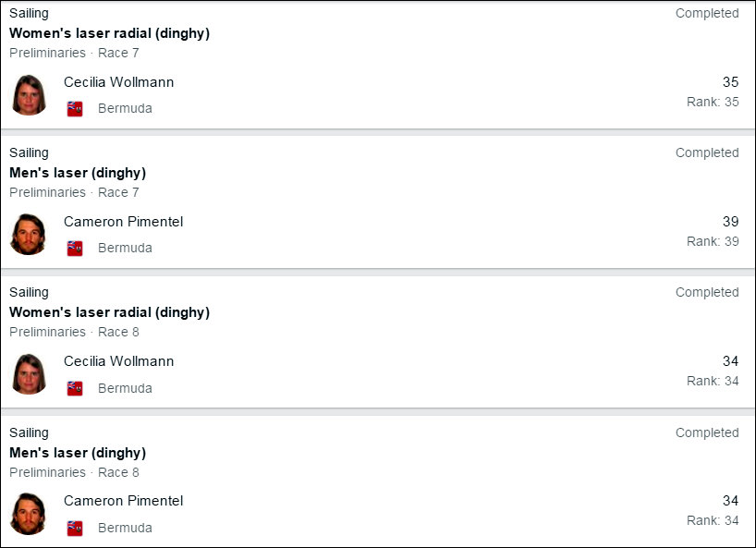Screen dimensions: 756x548
Task: Open Cecilia Wollmann's photo in Race 8 card
Action: tap(30, 374)
